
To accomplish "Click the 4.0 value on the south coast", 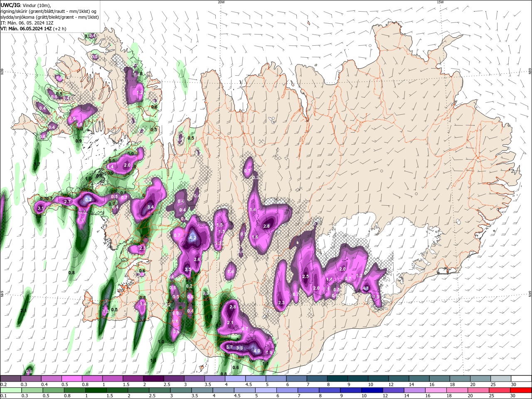I will click(257, 351).
